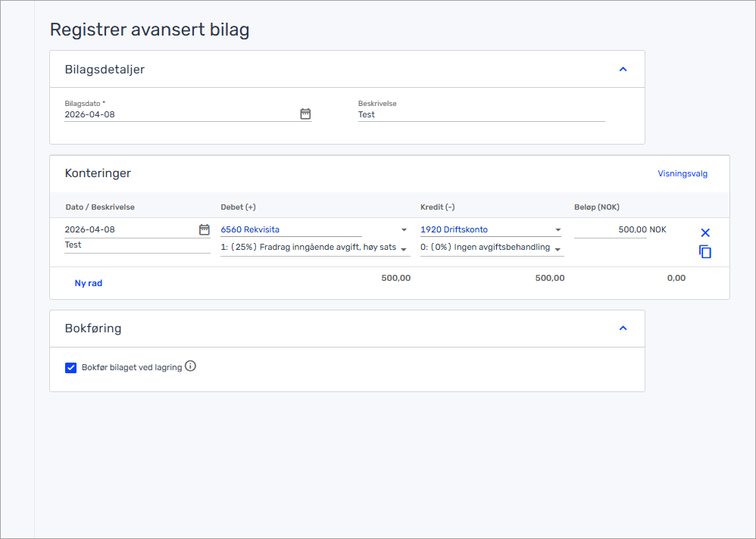Collapse the Bokføring section
Viewport: 756px width, 539px height.
pos(623,329)
